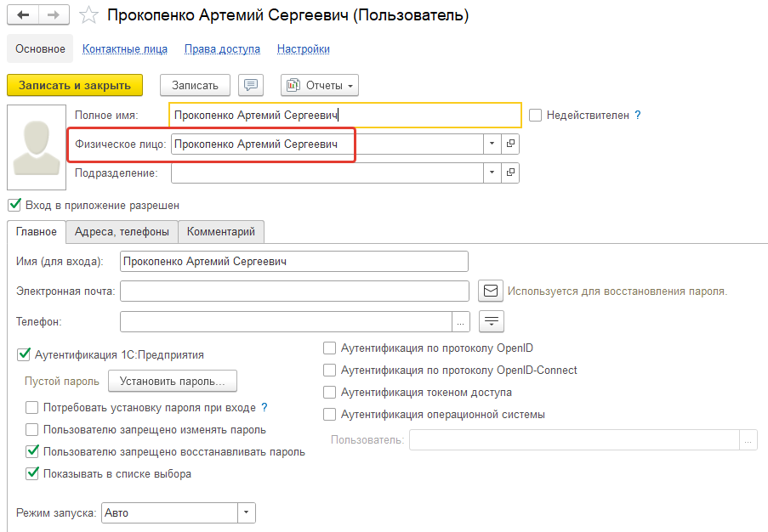Click the Записать button
This screenshot has width=768, height=532.
195,85
